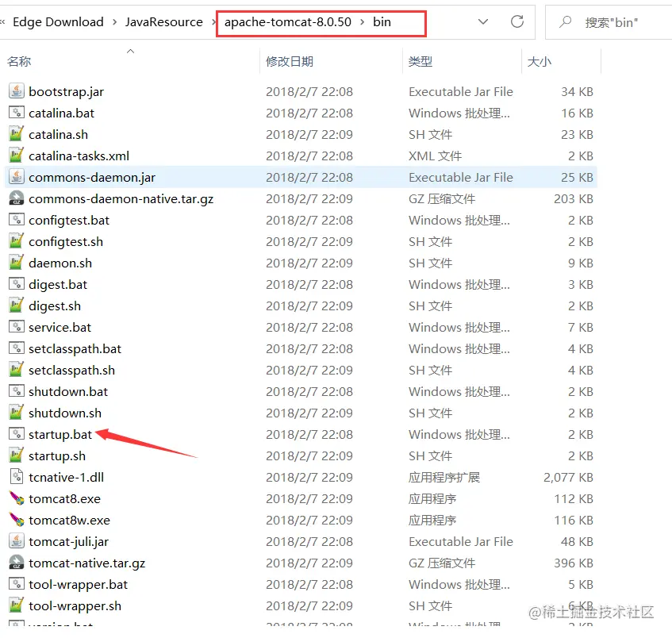
Task: Click 应用程序扩展 type cell
Action: pyautogui.click(x=444, y=477)
